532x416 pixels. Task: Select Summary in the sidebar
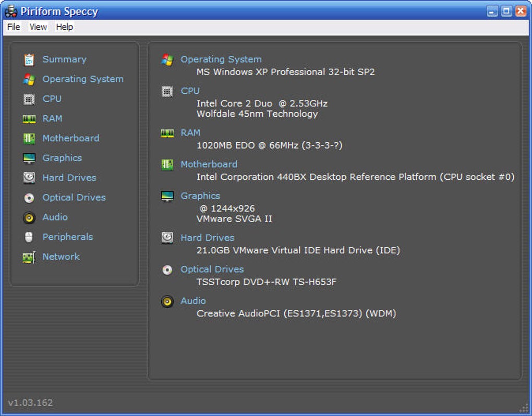(65, 59)
